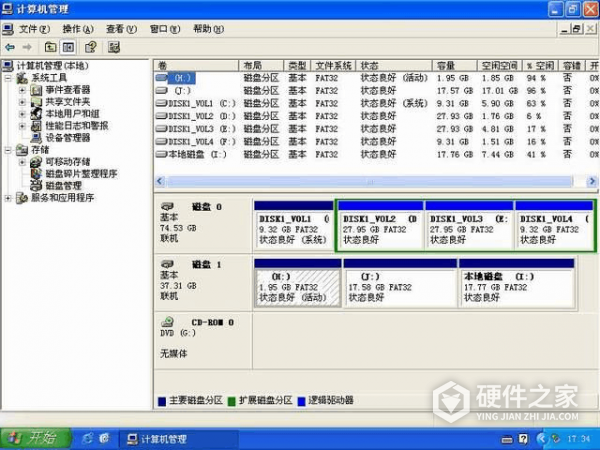
Task: Click the Back arrow toolbar icon
Action: (10, 47)
